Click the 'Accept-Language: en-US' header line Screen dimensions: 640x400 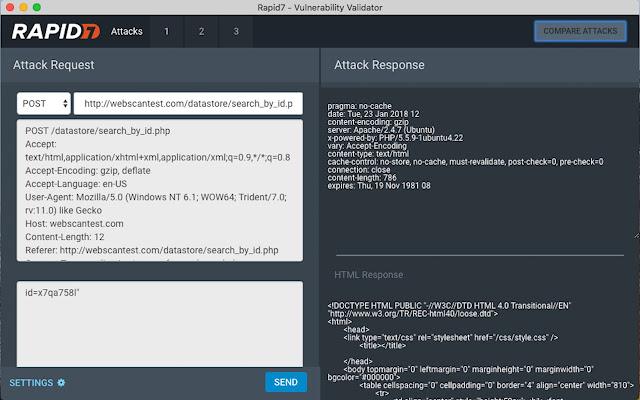point(76,184)
